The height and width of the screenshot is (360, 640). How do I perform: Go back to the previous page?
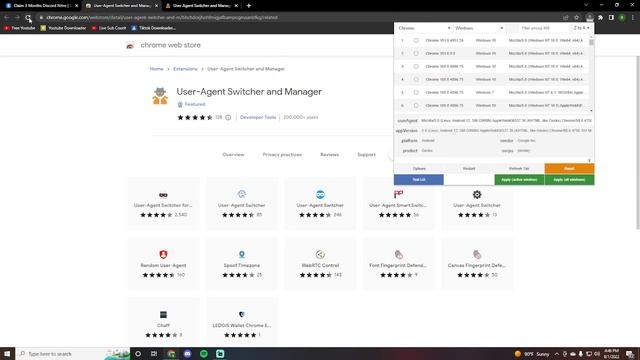(7, 18)
